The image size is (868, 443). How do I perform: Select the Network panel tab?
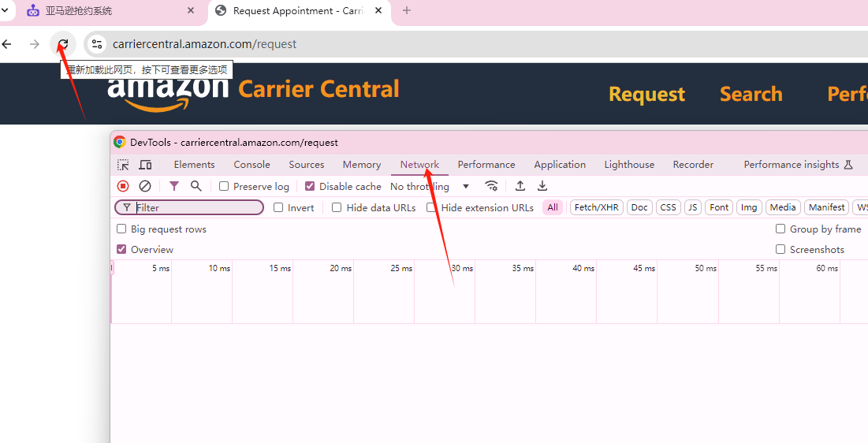(419, 165)
